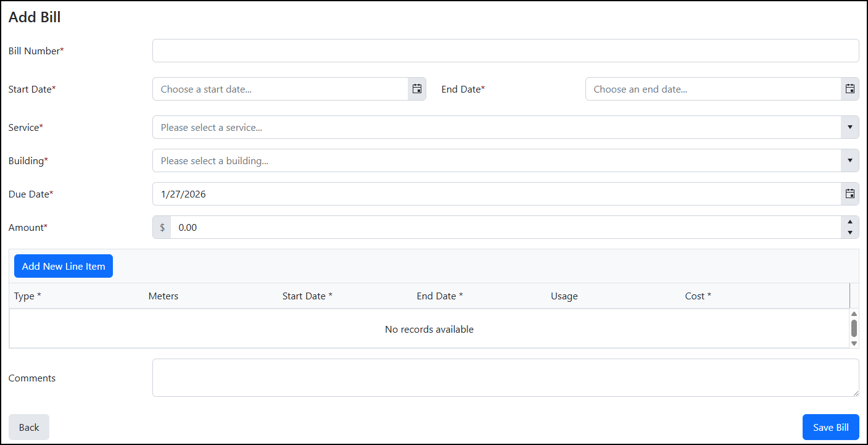Expand the Service dropdown arrow
This screenshot has height=445, width=868.
849,127
